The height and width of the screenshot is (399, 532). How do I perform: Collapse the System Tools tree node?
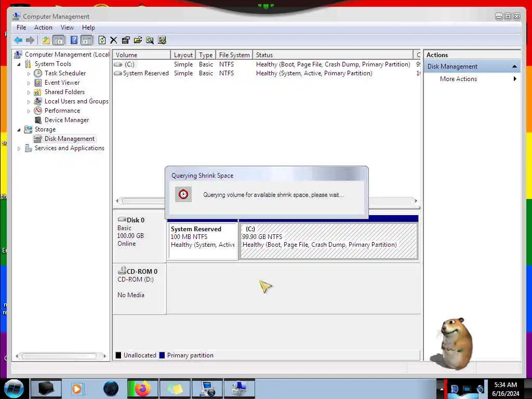[x=19, y=64]
